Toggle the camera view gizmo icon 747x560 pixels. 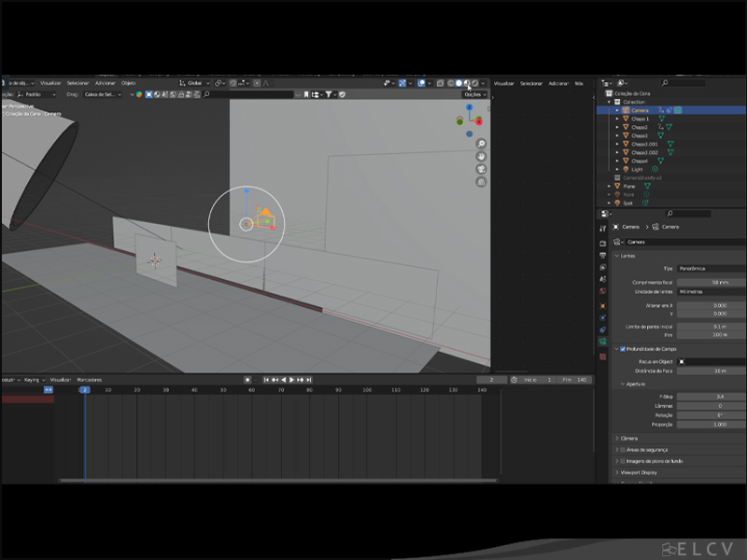pos(482,169)
